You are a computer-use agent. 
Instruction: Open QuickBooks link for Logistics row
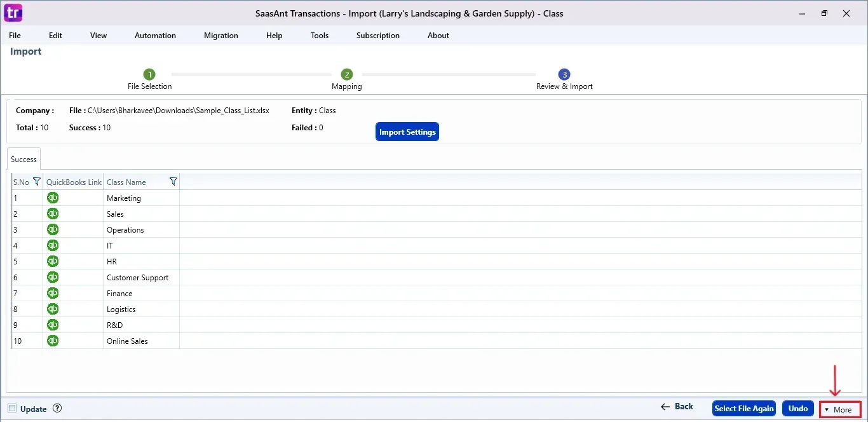coord(53,309)
